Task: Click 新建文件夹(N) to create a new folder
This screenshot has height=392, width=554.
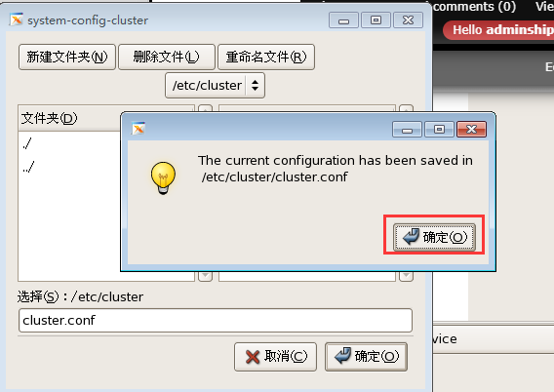Action: (x=67, y=57)
